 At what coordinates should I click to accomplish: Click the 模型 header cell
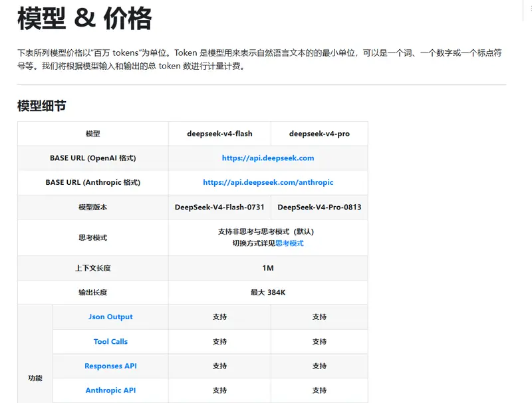click(x=93, y=134)
